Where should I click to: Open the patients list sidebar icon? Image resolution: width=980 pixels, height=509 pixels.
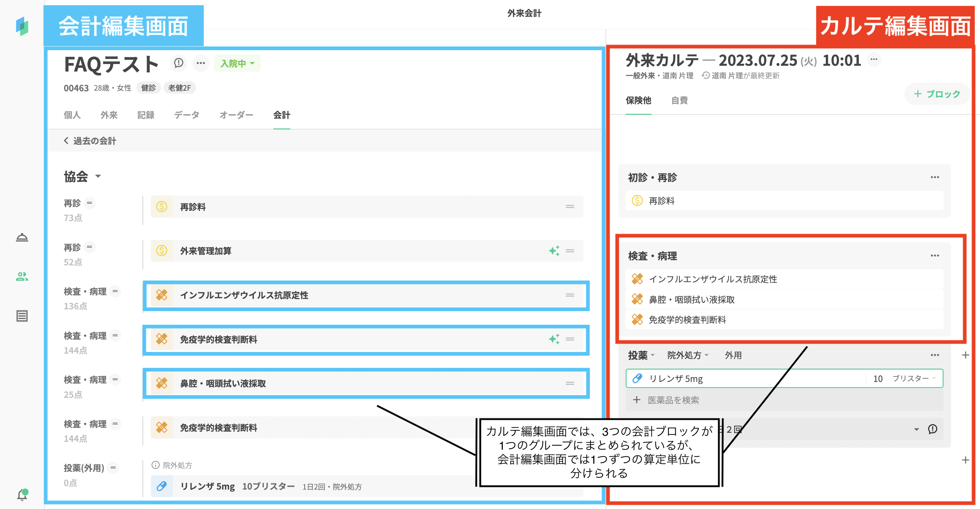(22, 276)
